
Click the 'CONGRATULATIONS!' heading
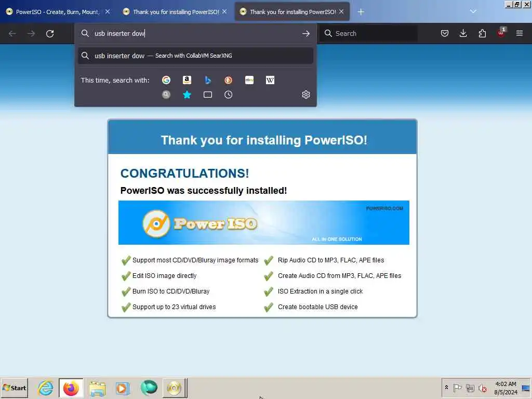[184, 174]
